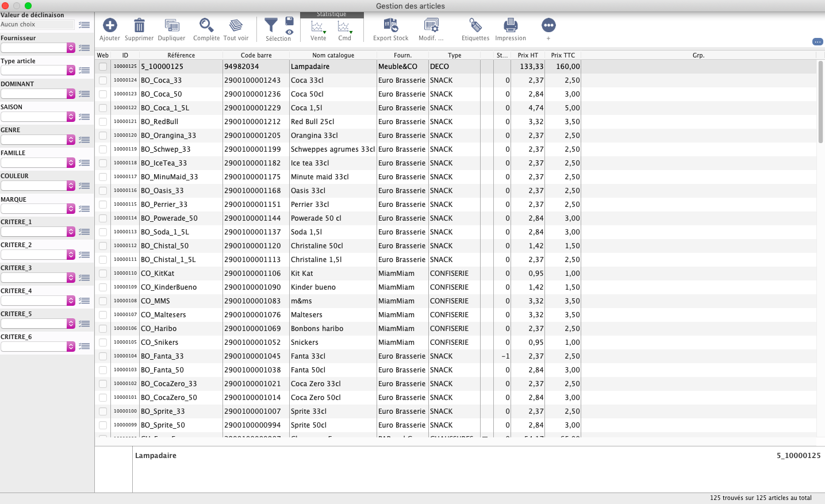Expand the FAMILLE dropdown list
This screenshot has width=825, height=504.
point(71,163)
